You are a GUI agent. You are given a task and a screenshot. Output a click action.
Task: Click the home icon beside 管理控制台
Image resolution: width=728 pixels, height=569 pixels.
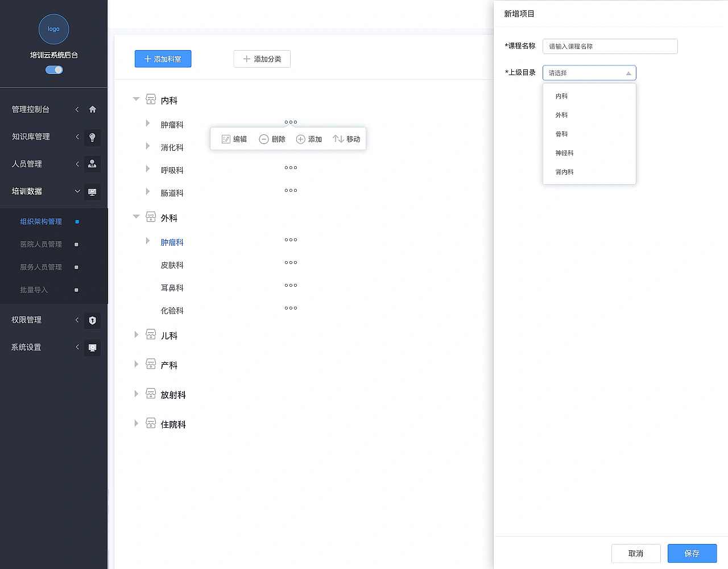[x=93, y=109]
